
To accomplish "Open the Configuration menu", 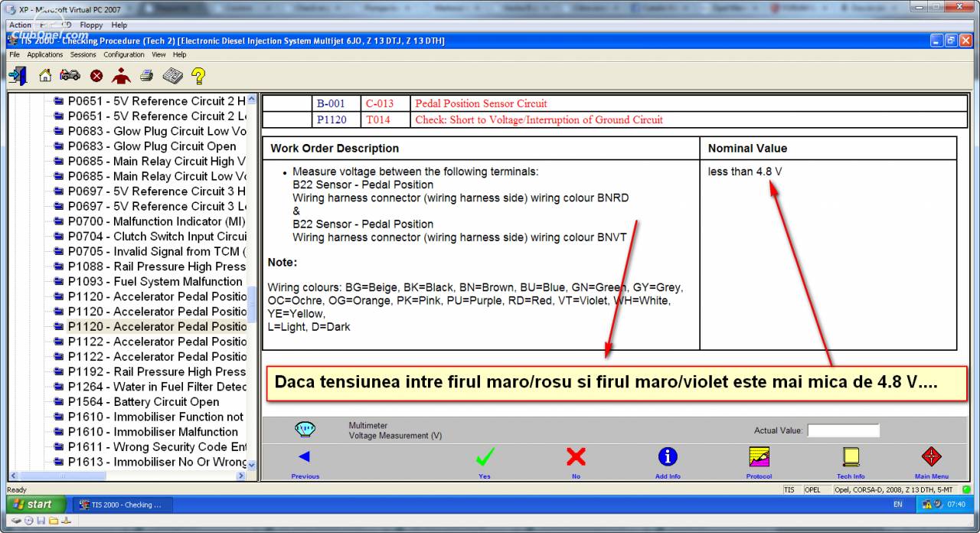I will (x=124, y=54).
